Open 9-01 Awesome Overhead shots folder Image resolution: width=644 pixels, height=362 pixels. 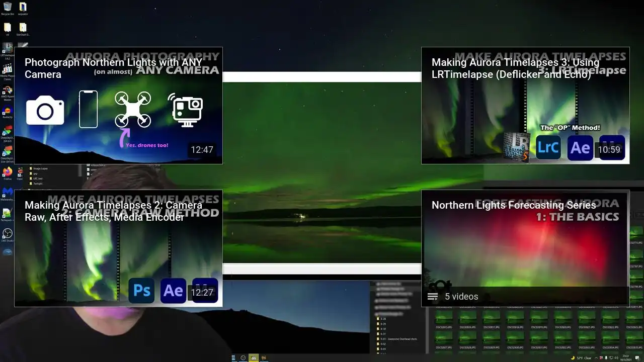396,339
